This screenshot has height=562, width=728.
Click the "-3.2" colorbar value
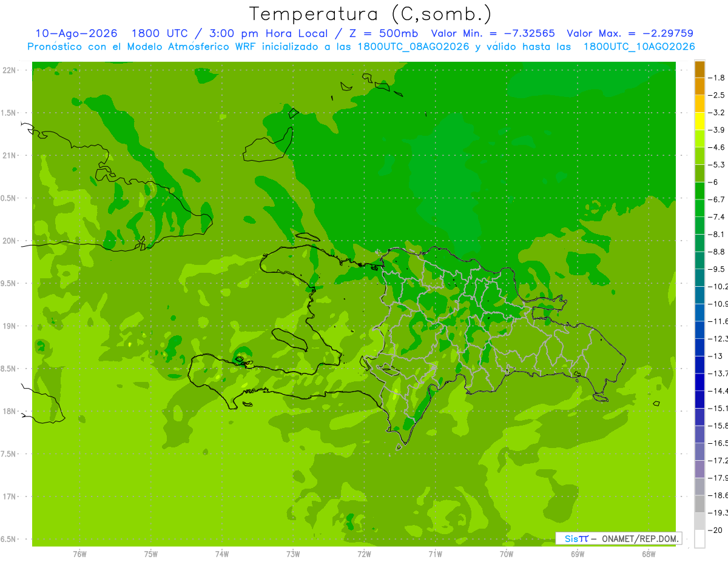point(717,113)
